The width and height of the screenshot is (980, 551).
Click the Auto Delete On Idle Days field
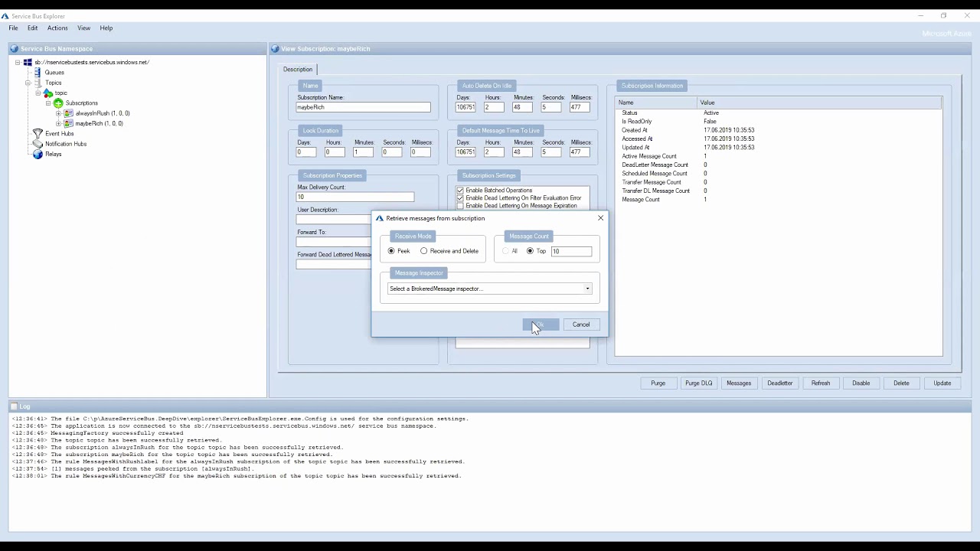465,107
